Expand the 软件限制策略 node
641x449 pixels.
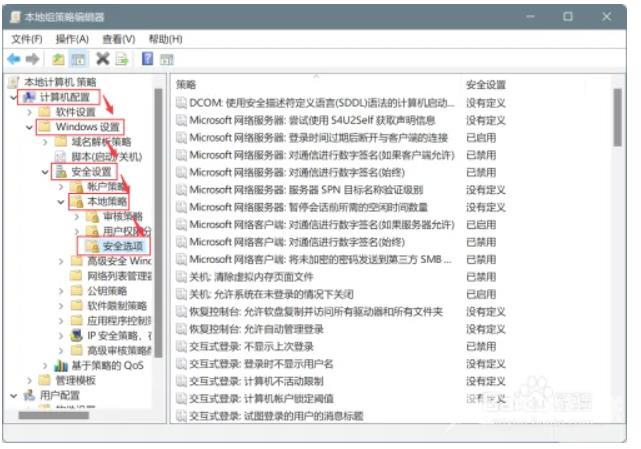(x=61, y=305)
